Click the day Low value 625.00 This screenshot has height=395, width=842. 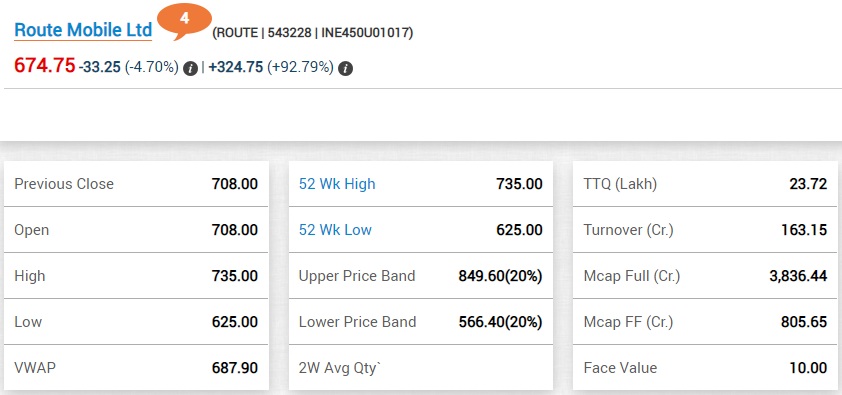(x=235, y=323)
